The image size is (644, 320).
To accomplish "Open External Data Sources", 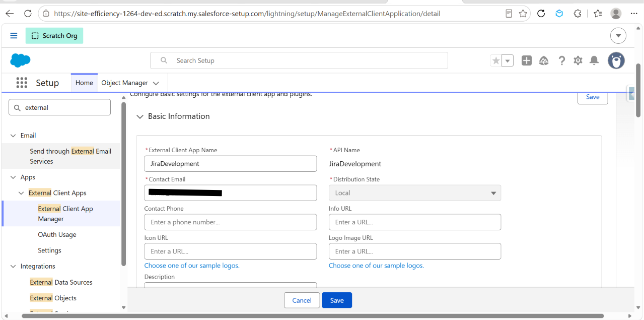I will point(61,282).
